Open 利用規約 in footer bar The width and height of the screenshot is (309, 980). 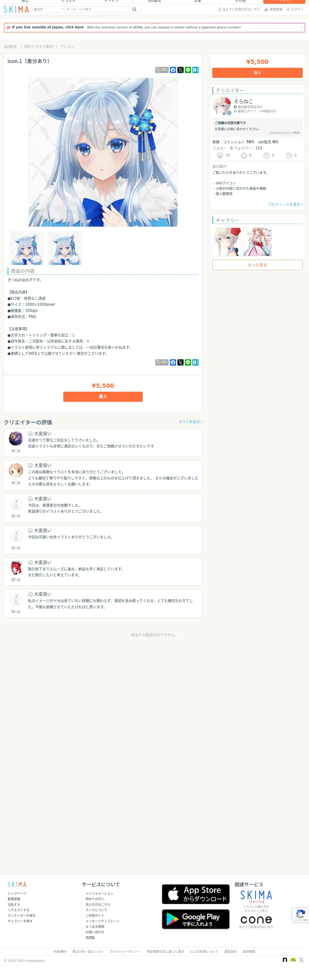[60, 951]
